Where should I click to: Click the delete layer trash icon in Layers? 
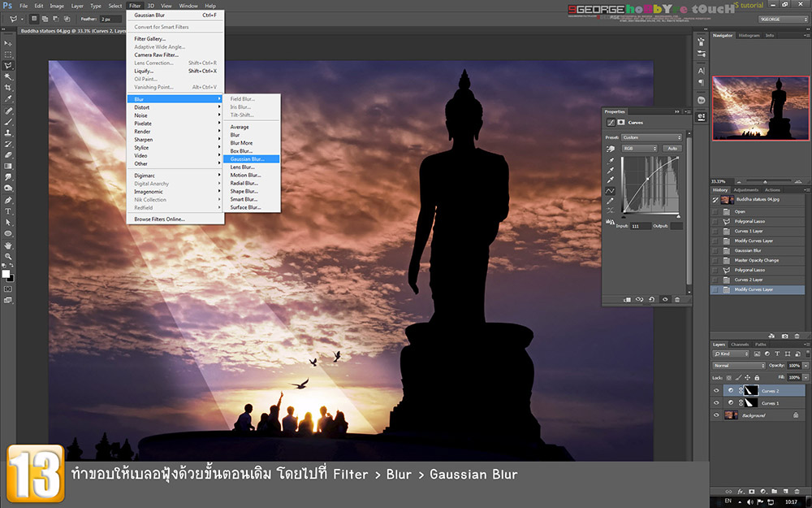pyautogui.click(x=797, y=492)
